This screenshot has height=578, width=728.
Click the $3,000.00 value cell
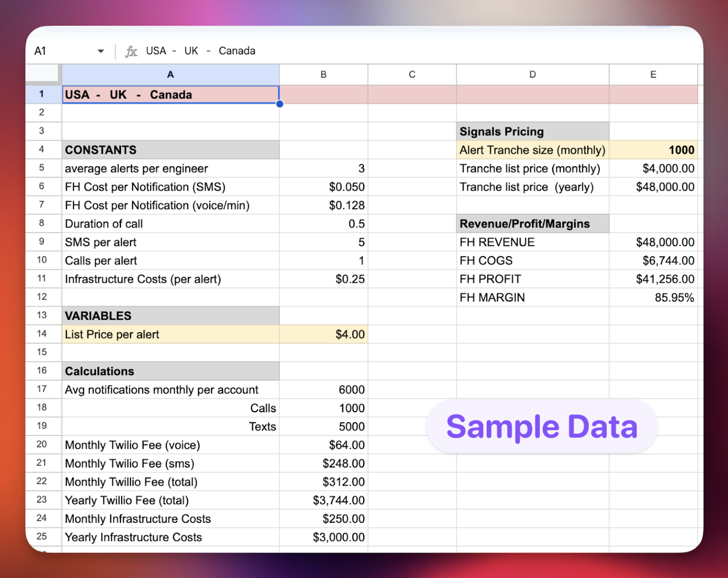(324, 537)
